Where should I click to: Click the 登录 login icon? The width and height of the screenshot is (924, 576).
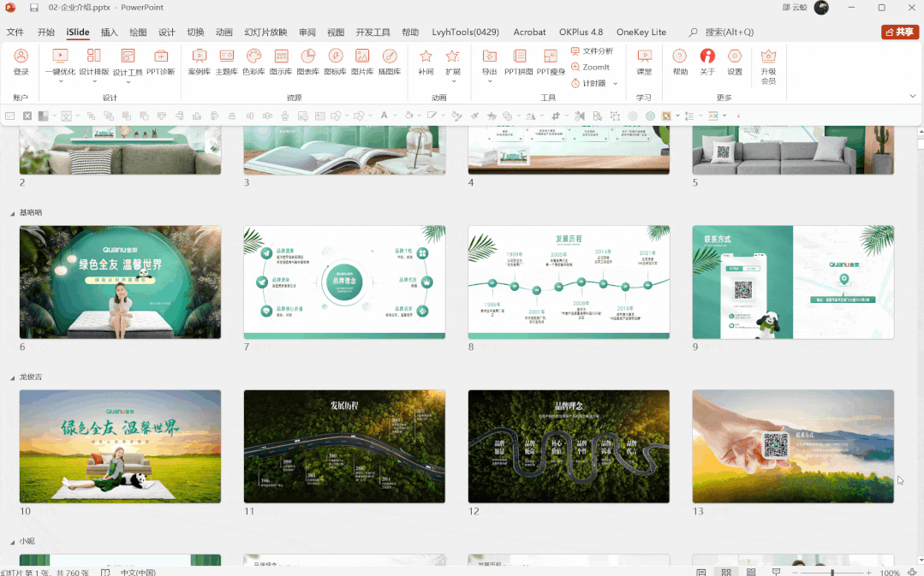click(21, 56)
